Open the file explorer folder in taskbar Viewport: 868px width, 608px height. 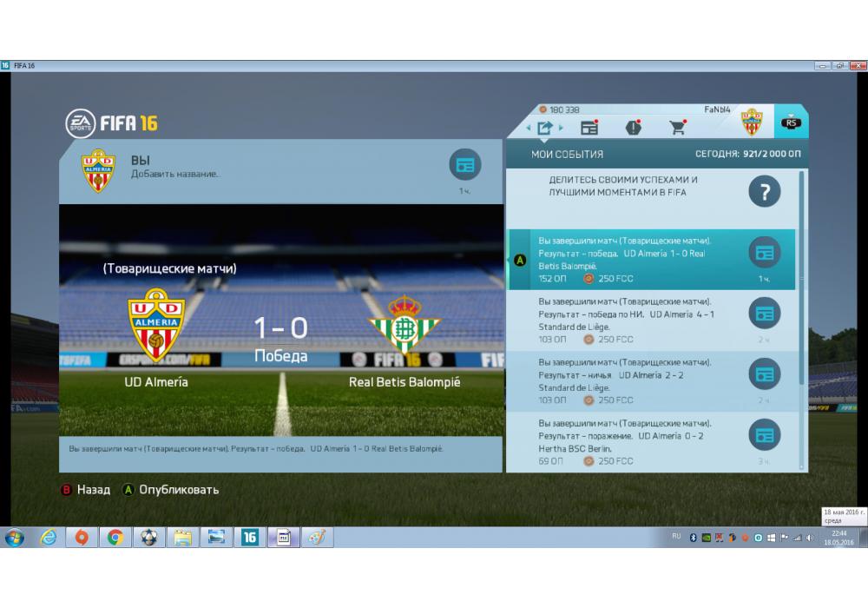[x=182, y=537]
